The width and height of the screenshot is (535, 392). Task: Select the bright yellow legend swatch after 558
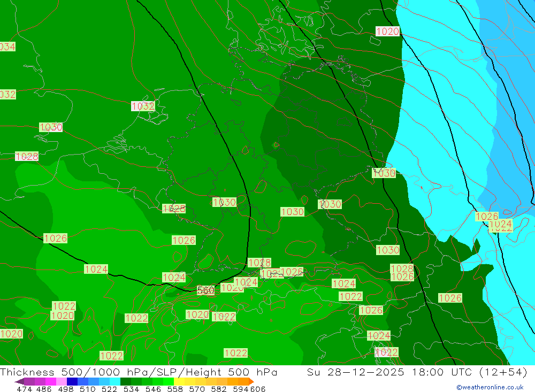(x=179, y=381)
